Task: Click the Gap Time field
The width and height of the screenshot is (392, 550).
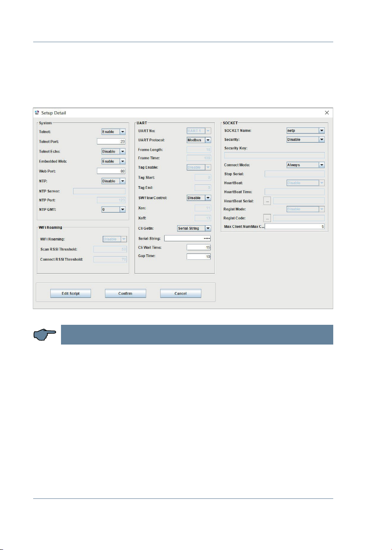Action: click(x=199, y=257)
